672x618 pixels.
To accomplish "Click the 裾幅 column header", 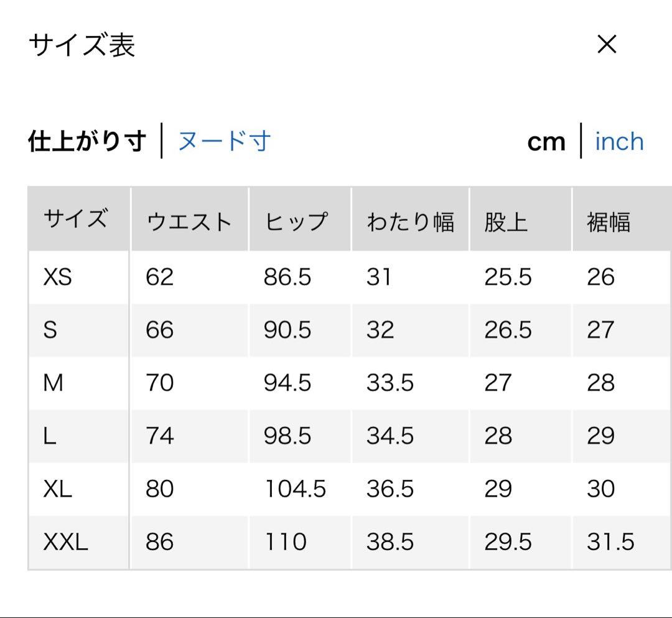I will (x=609, y=221).
